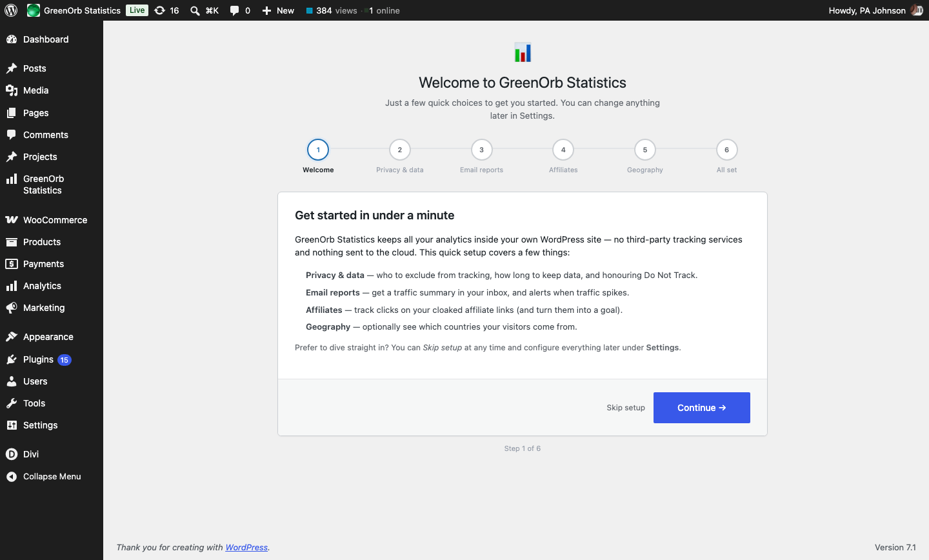Jump to step 2 Privacy & data
929x560 pixels.
click(x=400, y=150)
